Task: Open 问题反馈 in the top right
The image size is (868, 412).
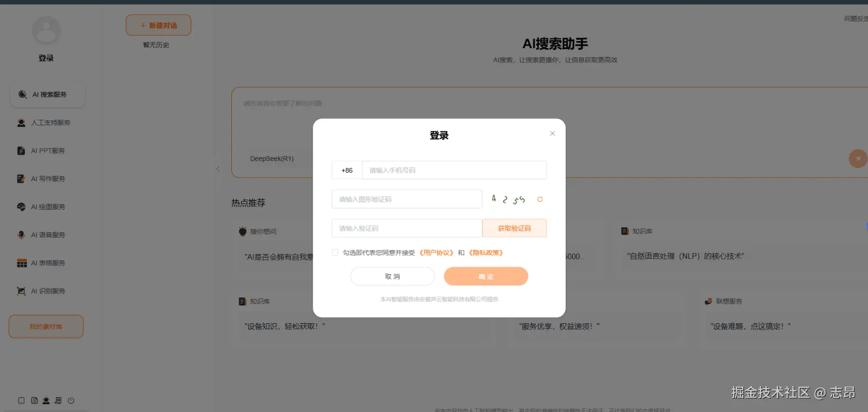Action: pos(856,18)
